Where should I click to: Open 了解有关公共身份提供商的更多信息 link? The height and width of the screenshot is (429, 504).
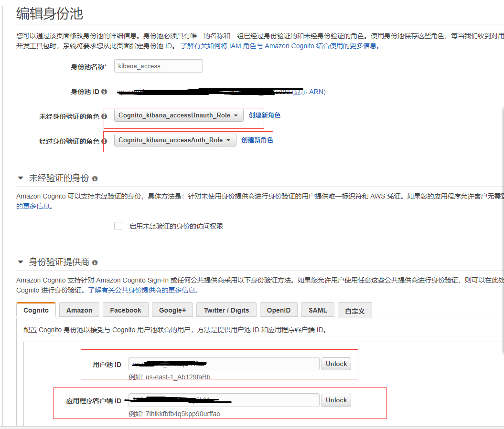pos(143,290)
